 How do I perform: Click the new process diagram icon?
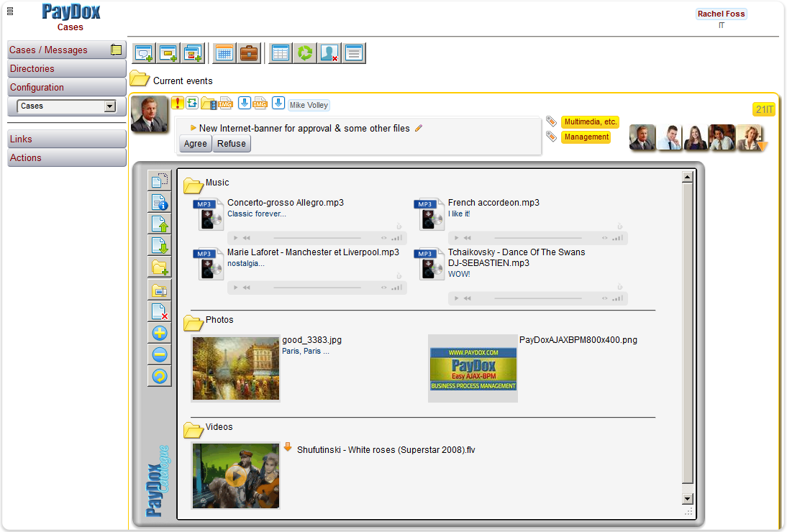tap(193, 52)
